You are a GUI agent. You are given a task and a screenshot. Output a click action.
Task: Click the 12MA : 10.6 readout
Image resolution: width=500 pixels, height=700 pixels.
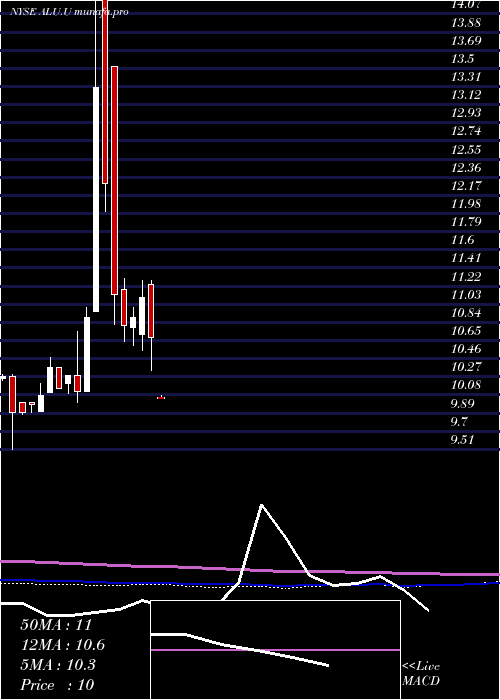pyautogui.click(x=63, y=645)
